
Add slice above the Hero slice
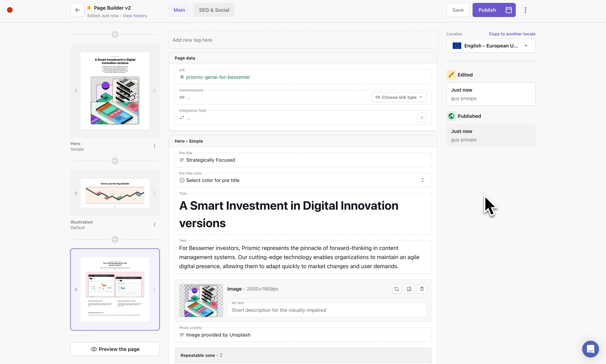[x=115, y=35]
